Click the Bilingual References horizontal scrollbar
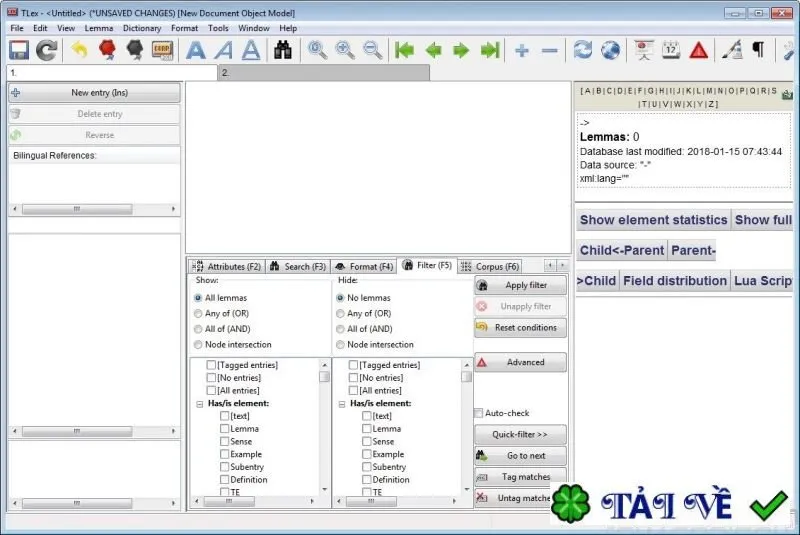The width and height of the screenshot is (800, 535). click(x=94, y=209)
